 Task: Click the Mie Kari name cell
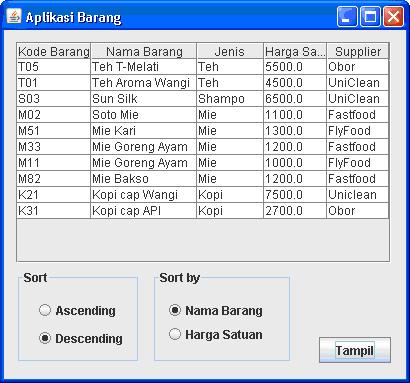click(144, 131)
